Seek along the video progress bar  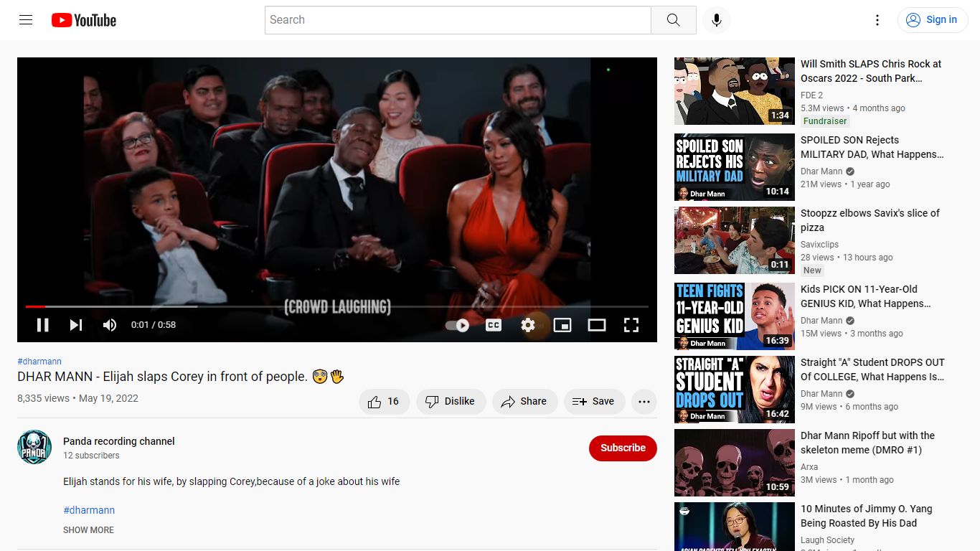337,306
